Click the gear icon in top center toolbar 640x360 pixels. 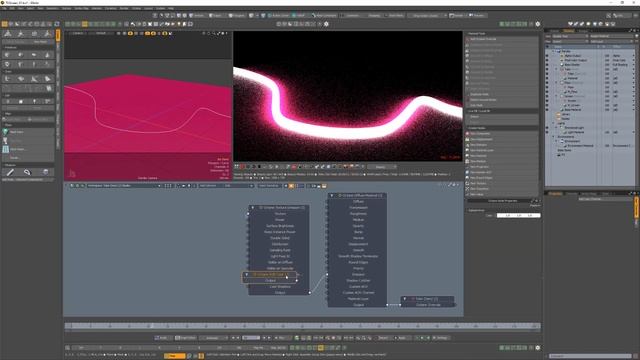[326, 24]
